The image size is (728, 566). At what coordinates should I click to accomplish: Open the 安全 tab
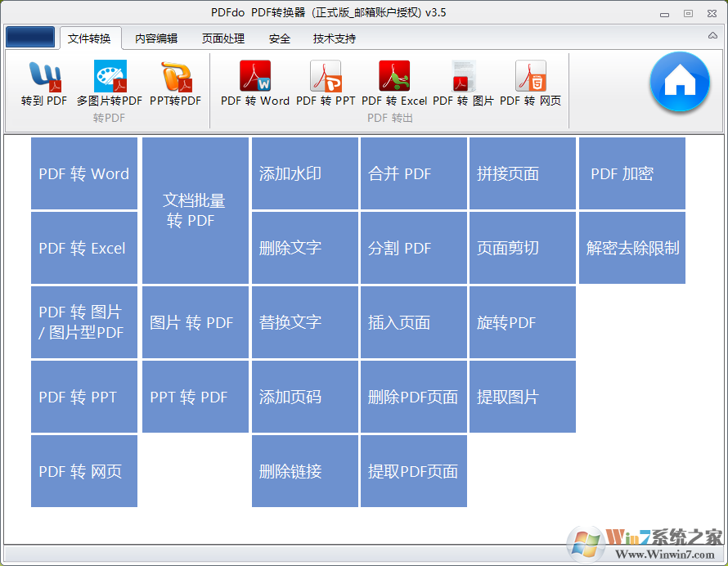click(x=279, y=38)
